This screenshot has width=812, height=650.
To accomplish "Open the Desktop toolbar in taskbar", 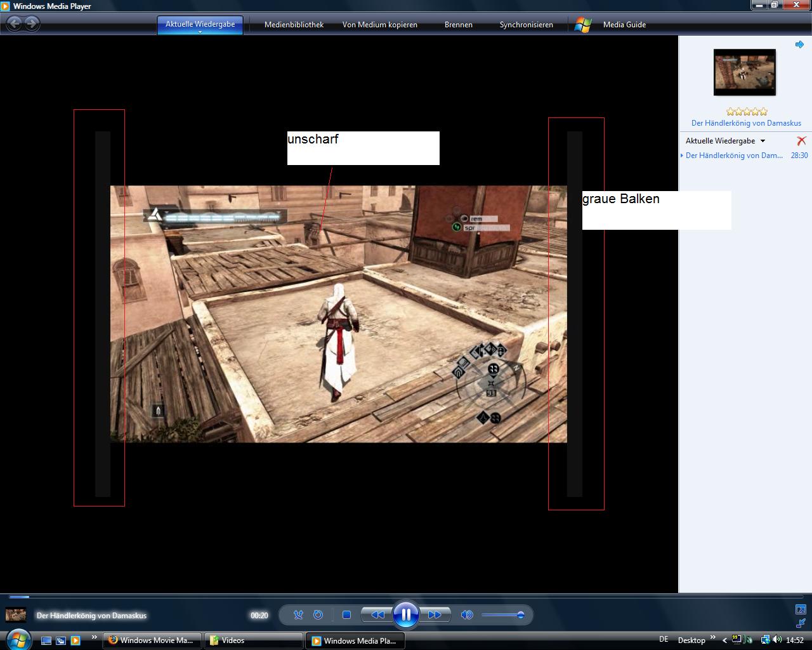I will [x=691, y=640].
